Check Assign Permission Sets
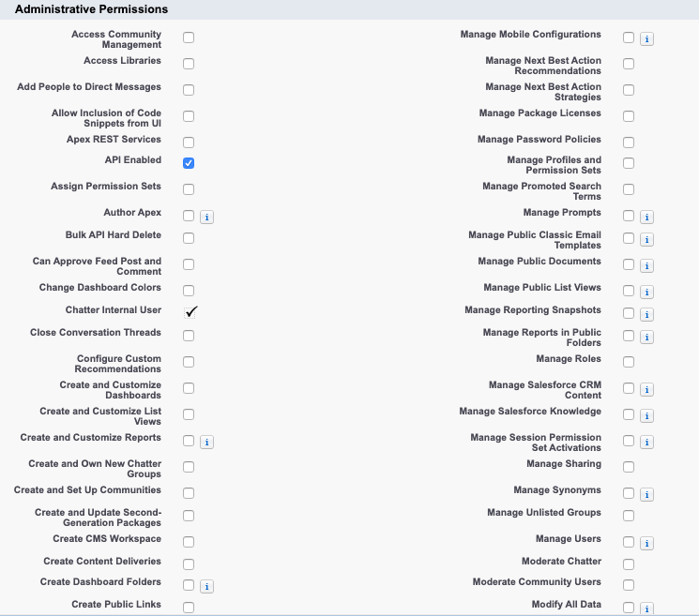The width and height of the screenshot is (699, 616). 189,189
